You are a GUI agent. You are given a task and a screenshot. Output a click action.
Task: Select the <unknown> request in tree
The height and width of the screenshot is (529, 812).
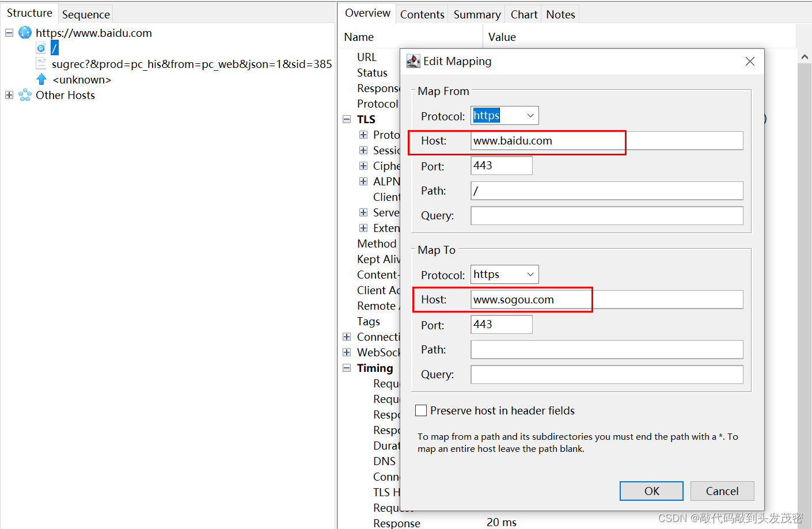click(x=82, y=79)
